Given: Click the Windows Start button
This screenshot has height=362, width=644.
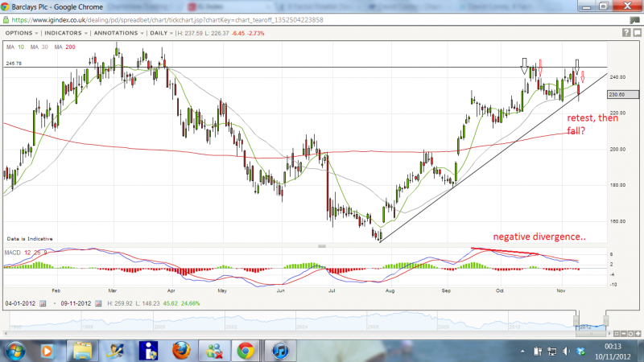Looking at the screenshot, I should [15, 351].
